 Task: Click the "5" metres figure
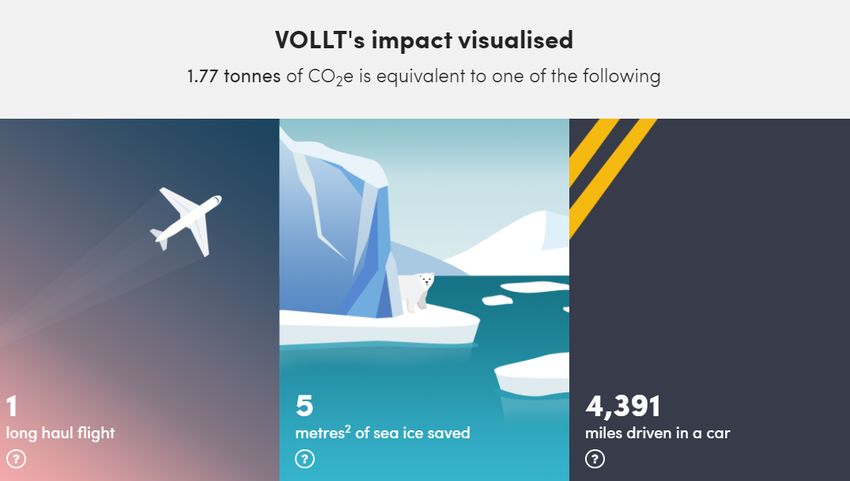pyautogui.click(x=305, y=406)
